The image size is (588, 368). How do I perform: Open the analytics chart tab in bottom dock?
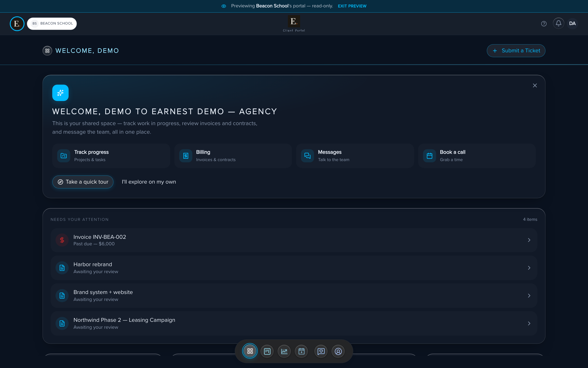tap(284, 351)
